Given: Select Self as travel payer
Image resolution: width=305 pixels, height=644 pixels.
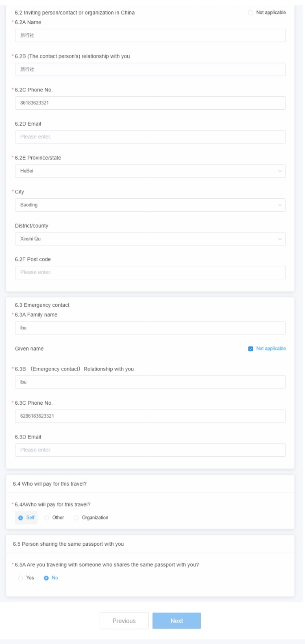Looking at the screenshot, I should (21, 518).
